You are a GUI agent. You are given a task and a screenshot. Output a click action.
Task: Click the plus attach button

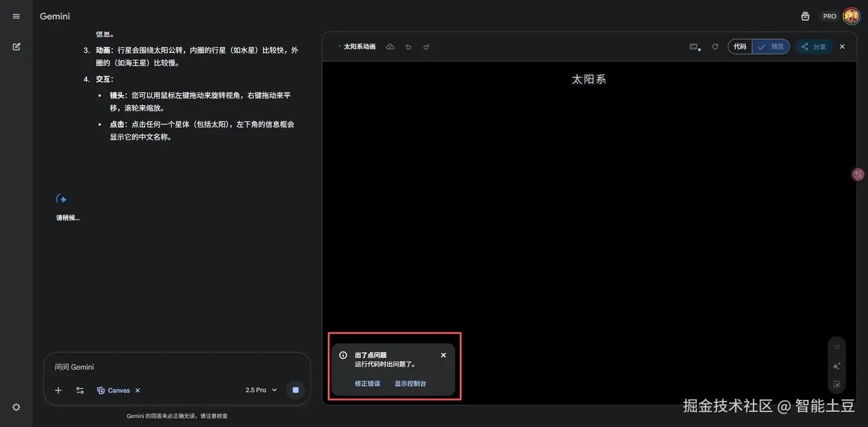point(58,390)
